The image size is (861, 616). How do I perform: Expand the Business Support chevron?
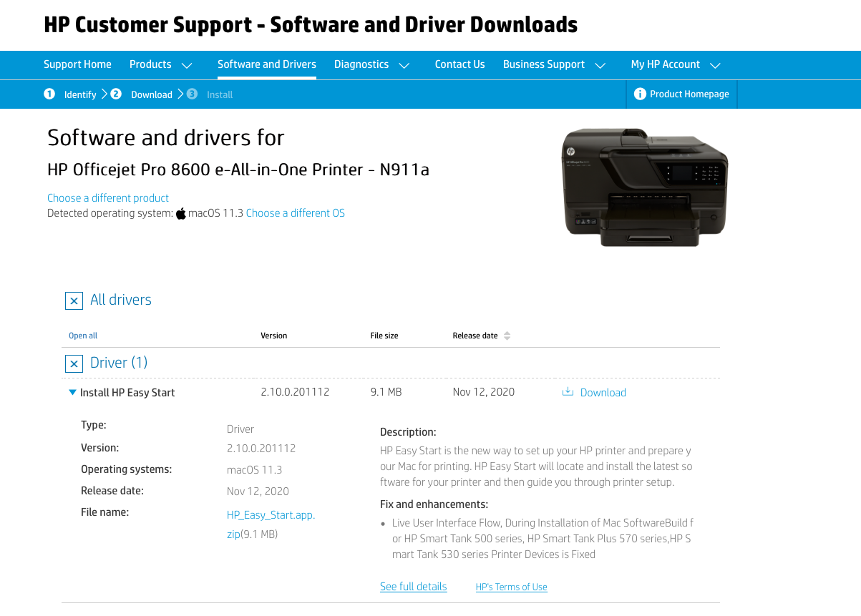click(x=600, y=65)
